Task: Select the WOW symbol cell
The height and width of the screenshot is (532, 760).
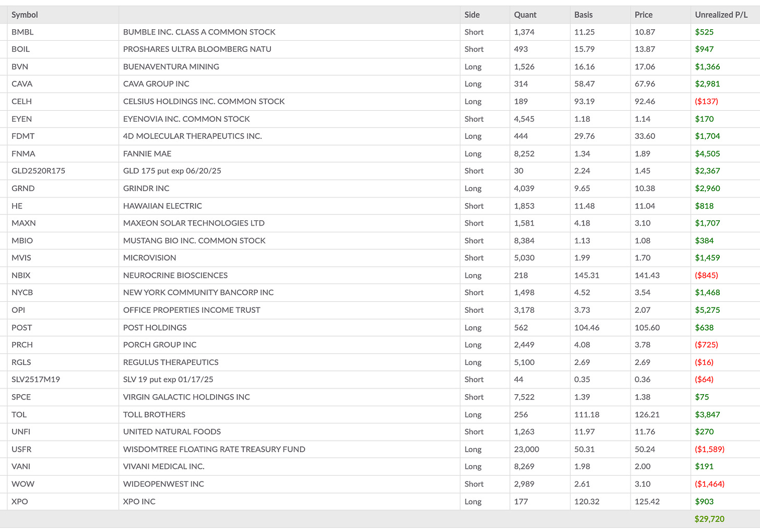Action: 23,484
